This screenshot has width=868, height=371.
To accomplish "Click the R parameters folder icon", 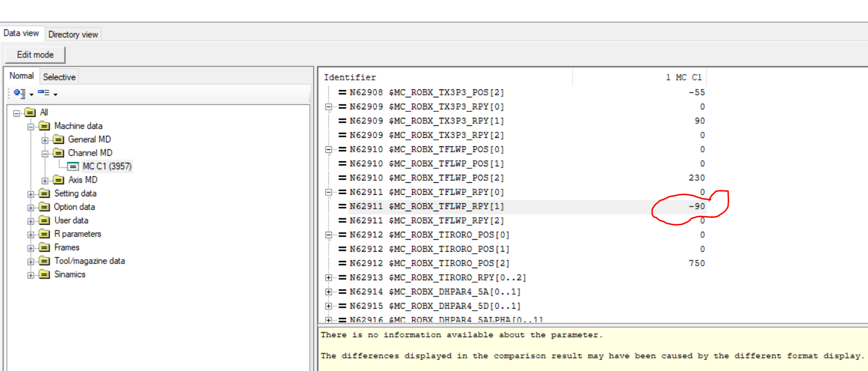I will [44, 234].
